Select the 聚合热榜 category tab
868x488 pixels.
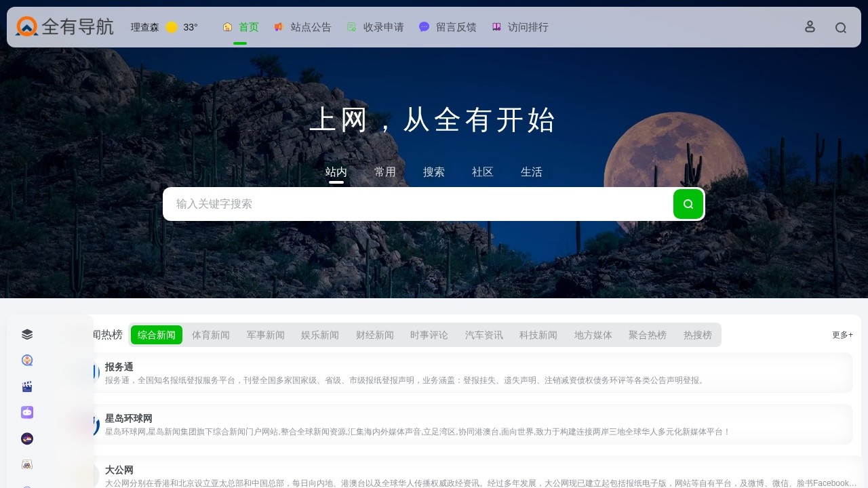(648, 335)
